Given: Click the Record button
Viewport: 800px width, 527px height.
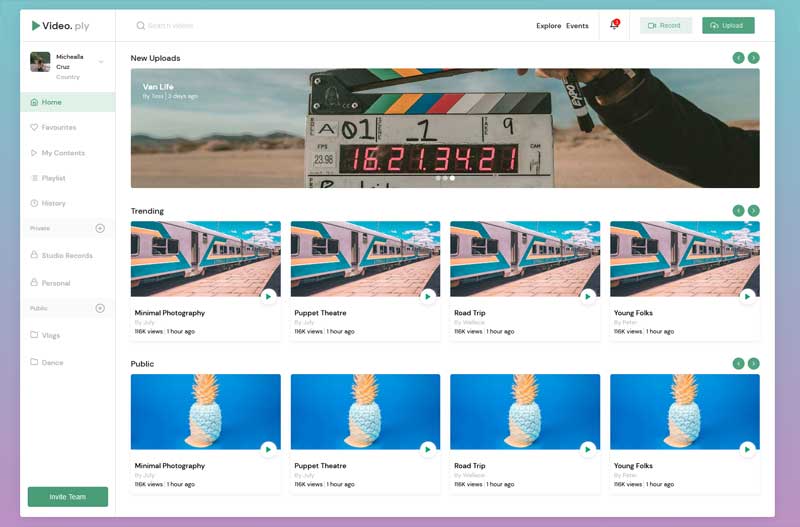Looking at the screenshot, I should coord(665,26).
